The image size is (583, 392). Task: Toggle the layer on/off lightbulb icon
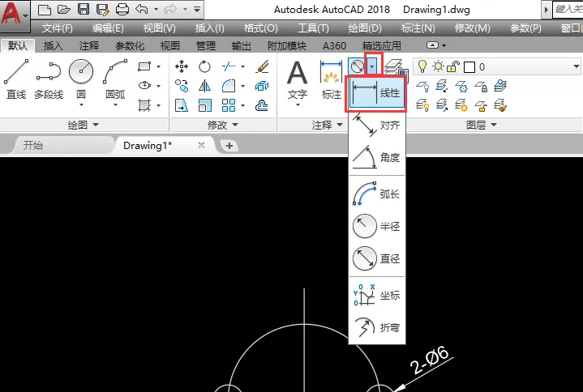[422, 66]
